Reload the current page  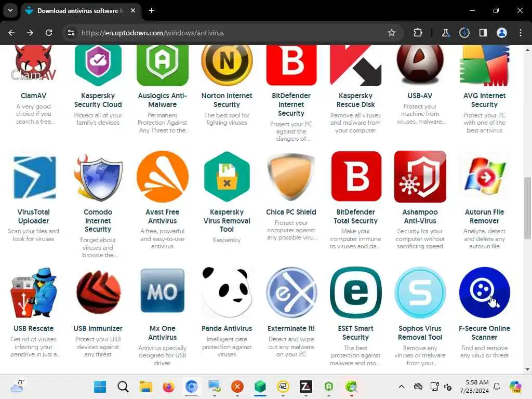[x=49, y=33]
